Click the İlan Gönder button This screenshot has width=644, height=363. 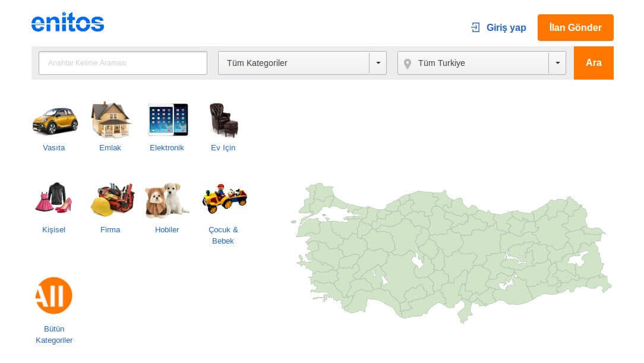pyautogui.click(x=575, y=27)
